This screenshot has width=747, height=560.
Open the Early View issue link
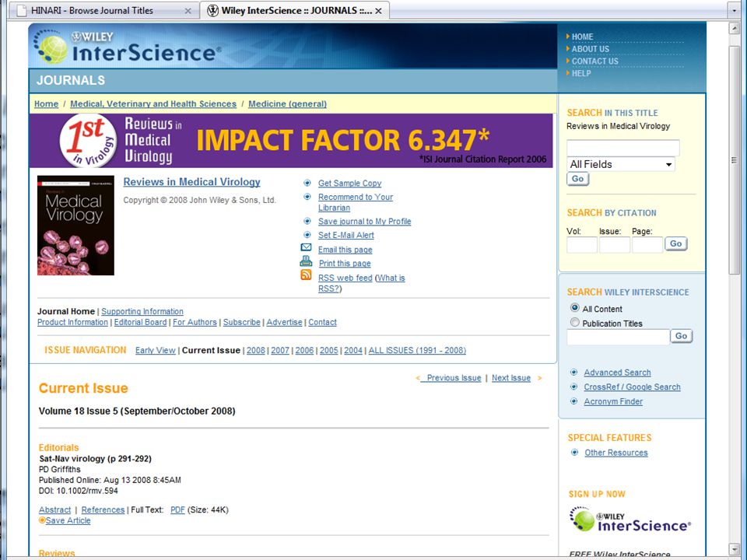[156, 350]
